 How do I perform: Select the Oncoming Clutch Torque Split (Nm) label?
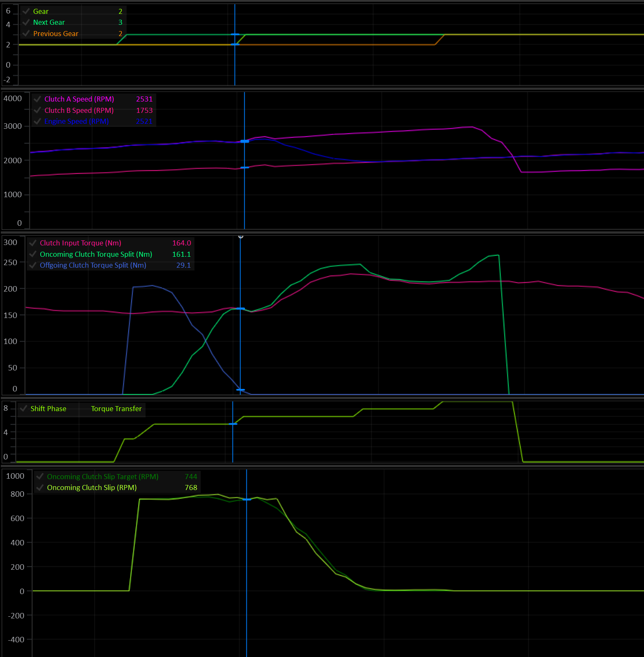pos(96,254)
